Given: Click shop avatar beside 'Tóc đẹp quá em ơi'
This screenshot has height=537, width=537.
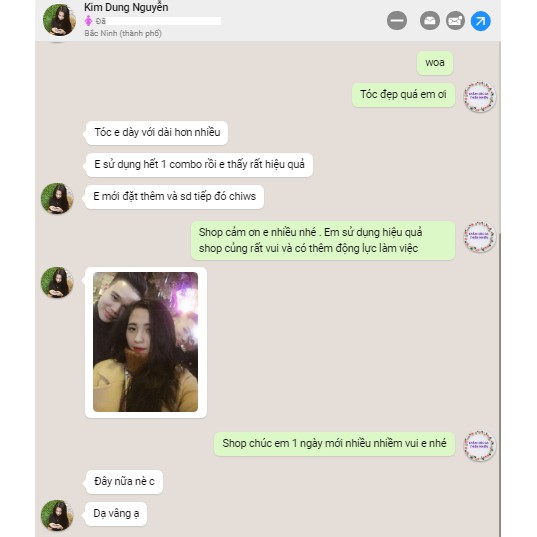Looking at the screenshot, I should click(479, 96).
